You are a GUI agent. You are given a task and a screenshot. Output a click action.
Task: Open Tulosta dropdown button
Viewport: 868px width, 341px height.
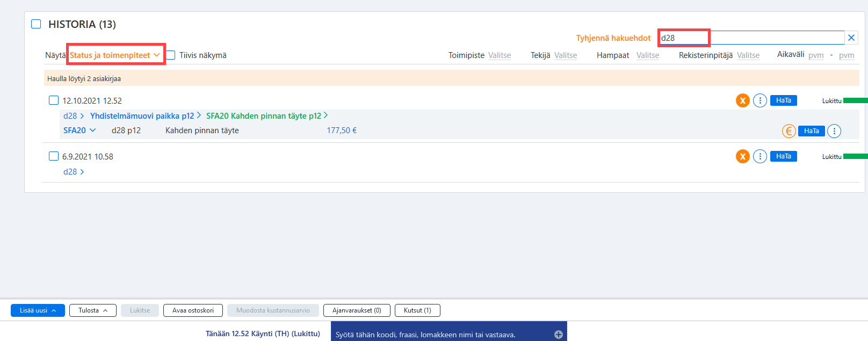pyautogui.click(x=93, y=310)
